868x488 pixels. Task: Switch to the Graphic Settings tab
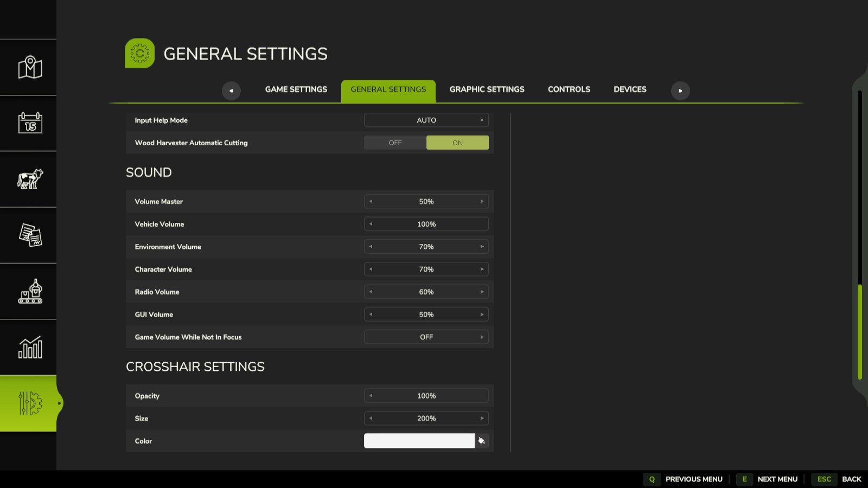click(x=487, y=89)
